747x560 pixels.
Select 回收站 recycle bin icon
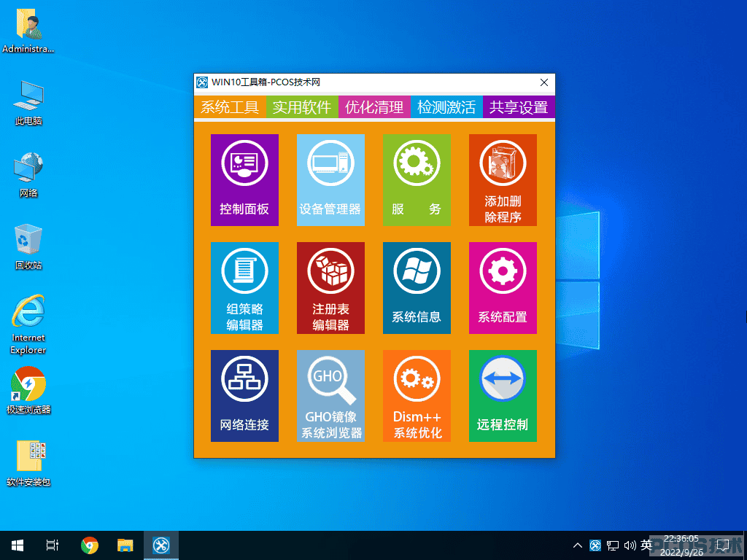click(28, 246)
